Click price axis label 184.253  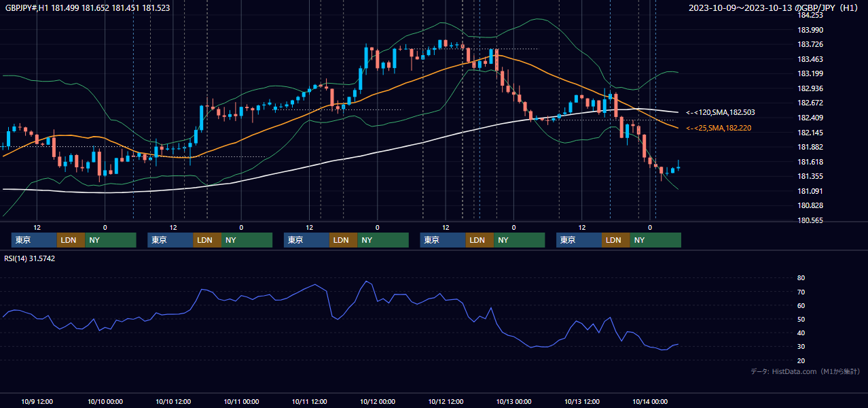click(810, 15)
